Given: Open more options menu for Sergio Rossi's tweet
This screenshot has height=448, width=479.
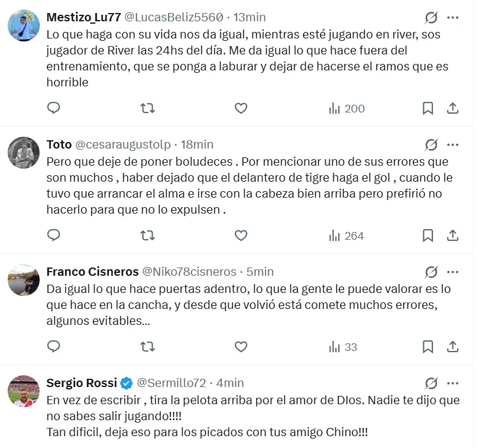Looking at the screenshot, I should [x=452, y=383].
